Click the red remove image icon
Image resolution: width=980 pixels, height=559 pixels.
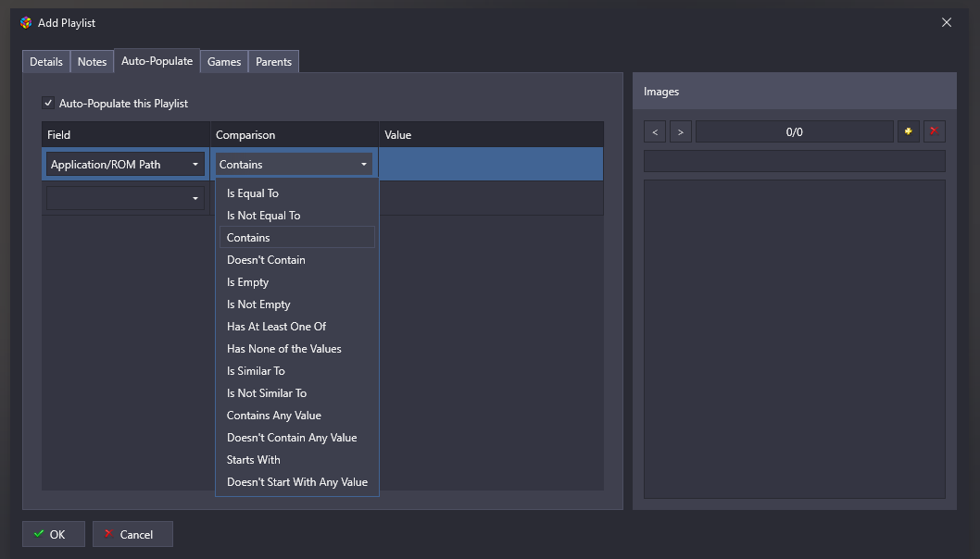pos(934,132)
